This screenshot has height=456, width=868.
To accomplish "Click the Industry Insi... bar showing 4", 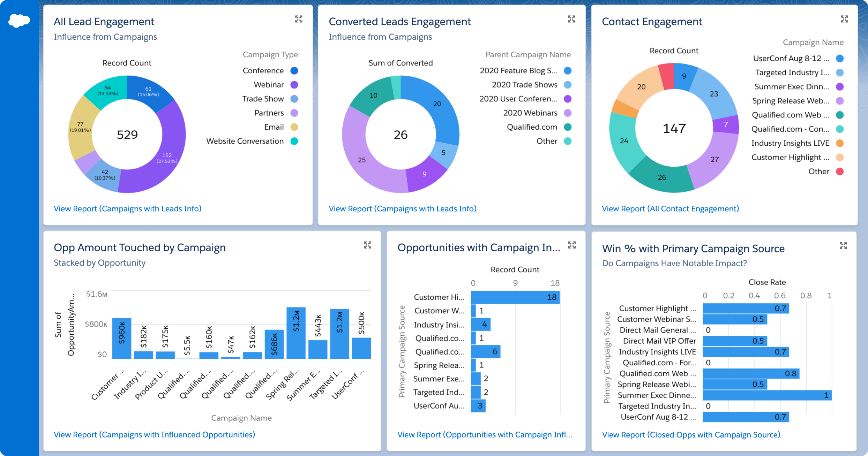I will tap(481, 325).
